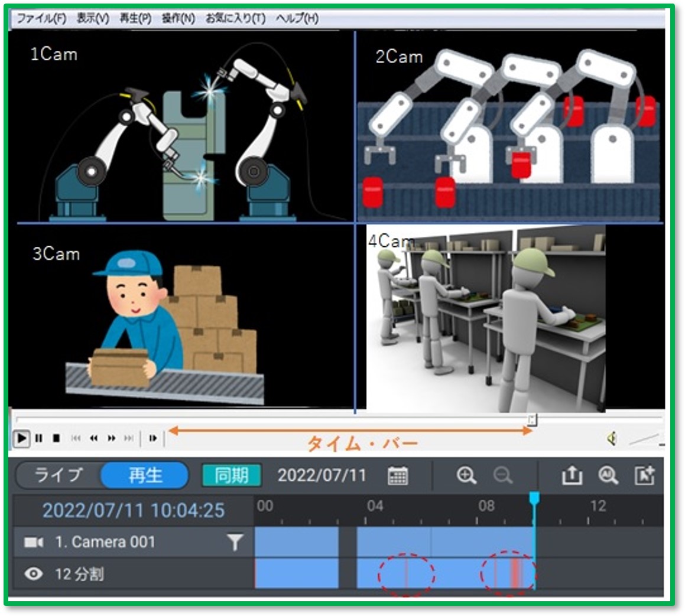The width and height of the screenshot is (685, 616).
Task: Mute the audio with the speaker icon
Action: pos(612,438)
